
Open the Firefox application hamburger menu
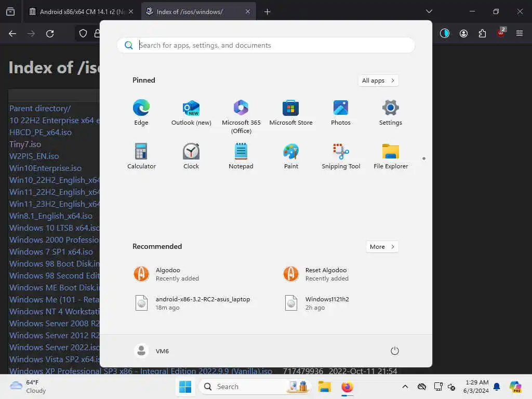tap(520, 33)
